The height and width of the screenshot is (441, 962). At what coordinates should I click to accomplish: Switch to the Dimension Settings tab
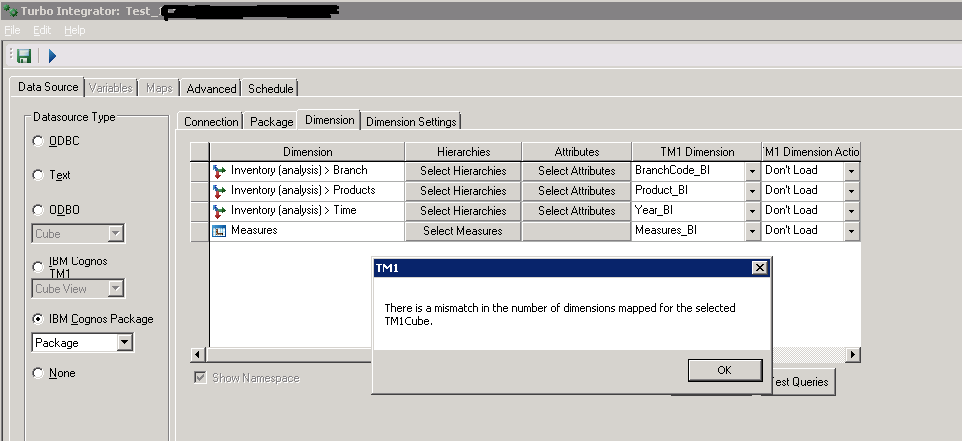[410, 122]
